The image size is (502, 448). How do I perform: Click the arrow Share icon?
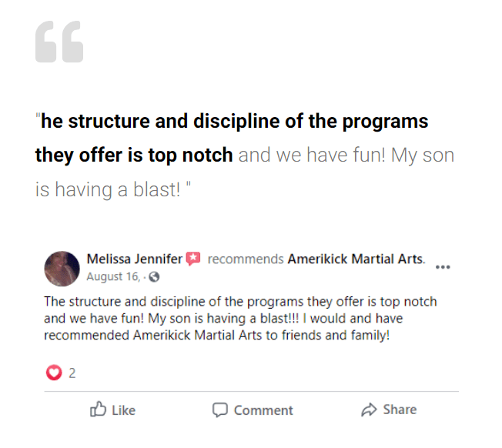coord(369,410)
